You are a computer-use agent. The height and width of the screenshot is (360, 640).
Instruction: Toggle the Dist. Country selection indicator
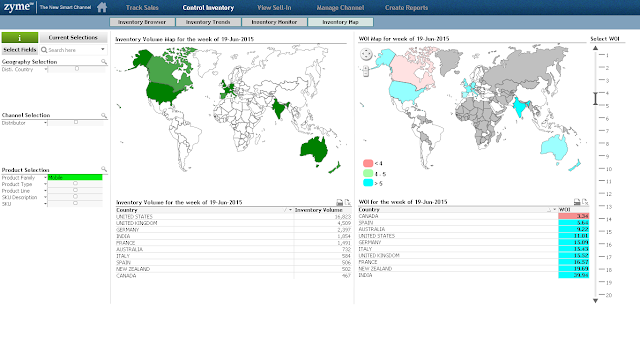77,69
